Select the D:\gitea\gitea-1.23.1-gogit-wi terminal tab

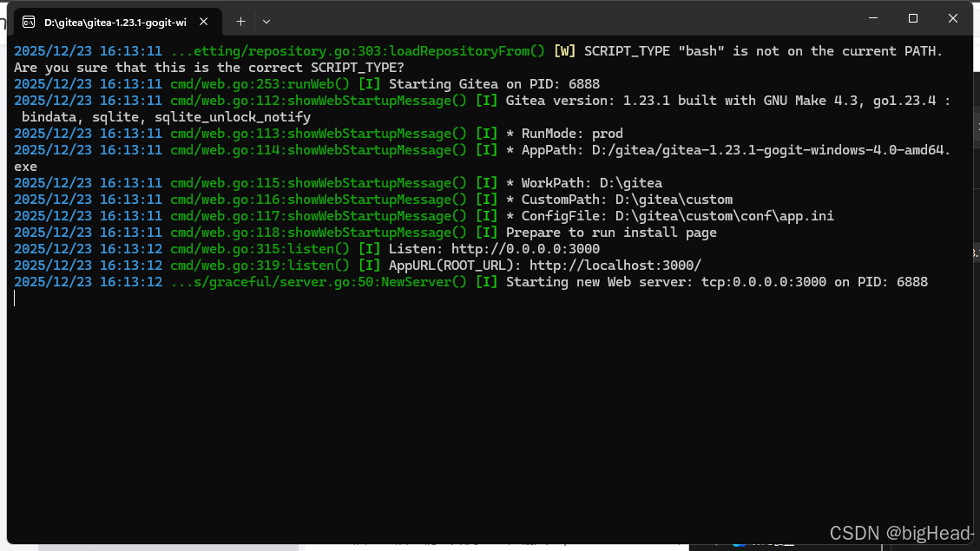(x=115, y=23)
